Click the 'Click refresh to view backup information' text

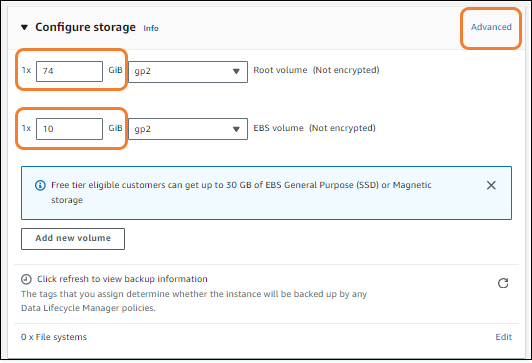(x=122, y=279)
